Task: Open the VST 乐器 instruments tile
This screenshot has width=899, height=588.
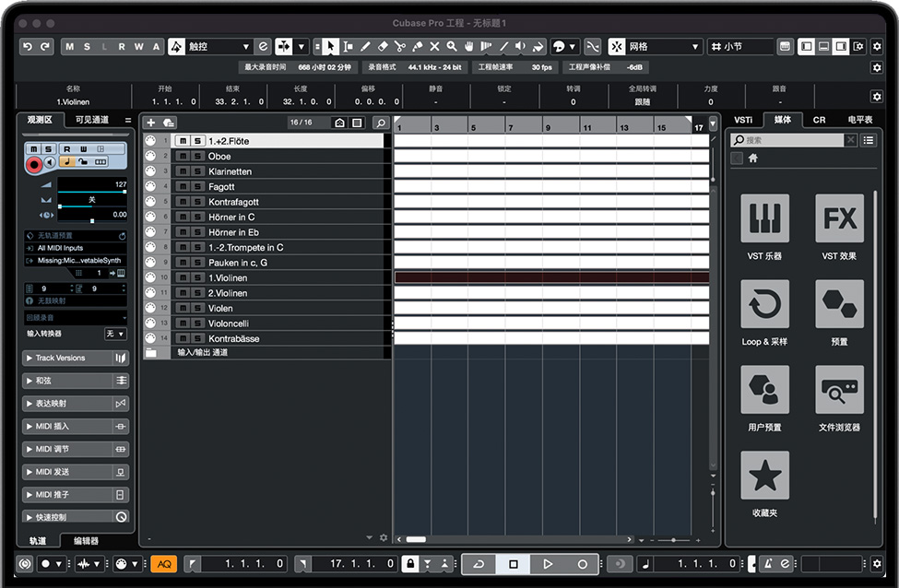Action: [x=764, y=218]
